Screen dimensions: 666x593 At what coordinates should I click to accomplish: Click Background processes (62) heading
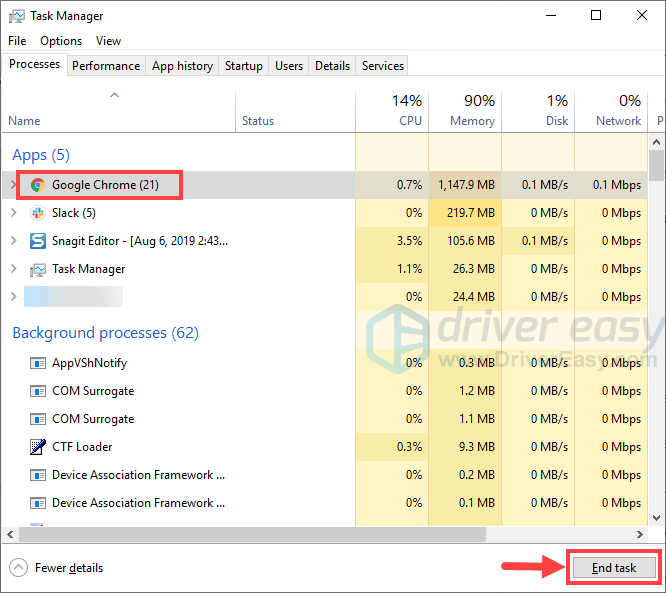(105, 333)
